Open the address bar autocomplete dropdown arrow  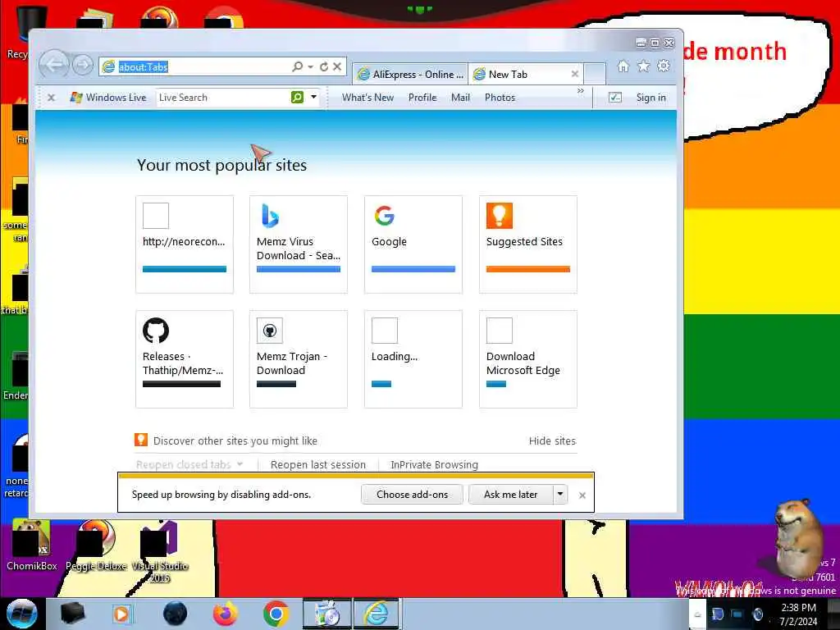click(x=311, y=67)
